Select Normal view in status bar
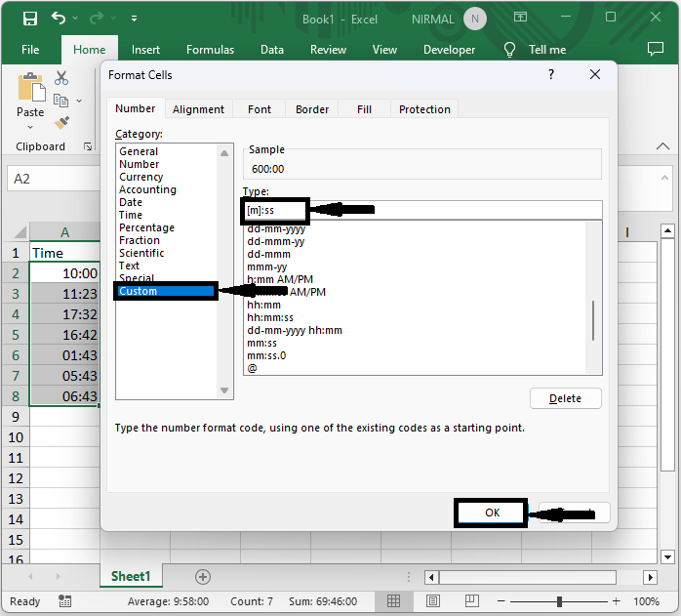The image size is (681, 616). click(x=393, y=601)
